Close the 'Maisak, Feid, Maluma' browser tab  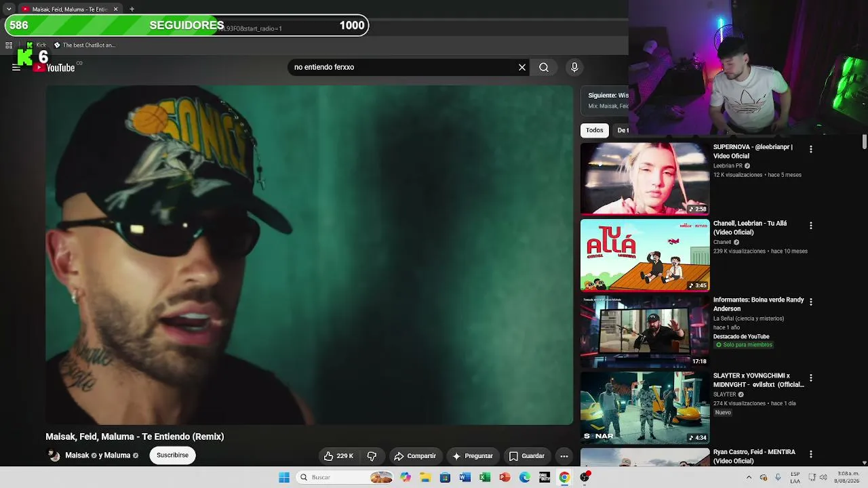(x=115, y=9)
